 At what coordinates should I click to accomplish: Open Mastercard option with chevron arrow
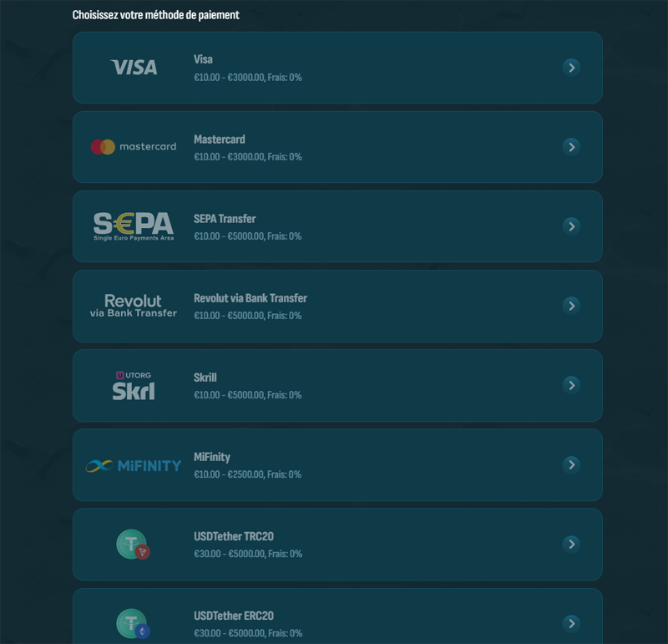pyautogui.click(x=571, y=147)
